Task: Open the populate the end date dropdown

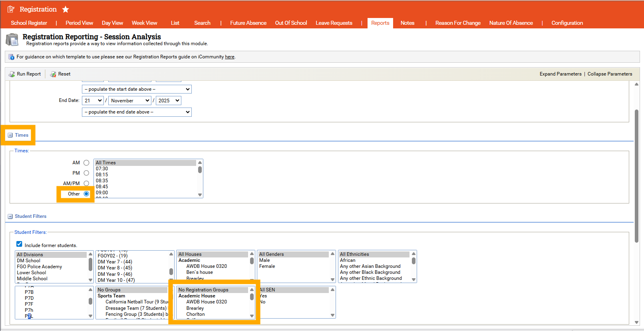Action: coord(137,112)
